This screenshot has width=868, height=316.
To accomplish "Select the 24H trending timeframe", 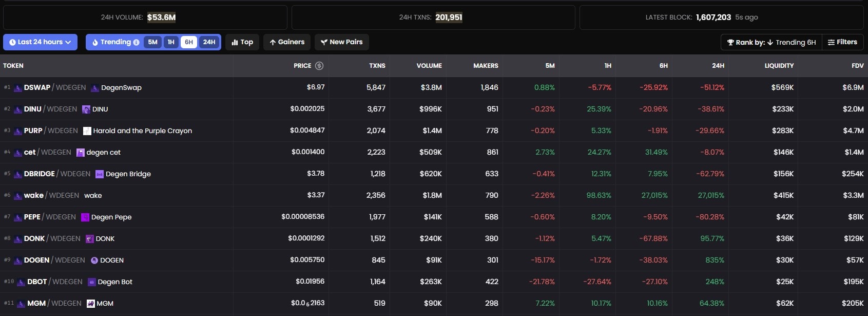I will tap(209, 42).
